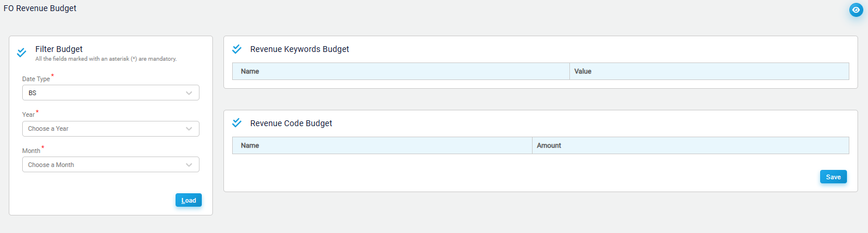868x233 pixels.
Task: Click the chevron arrow in Month field
Action: (189, 165)
